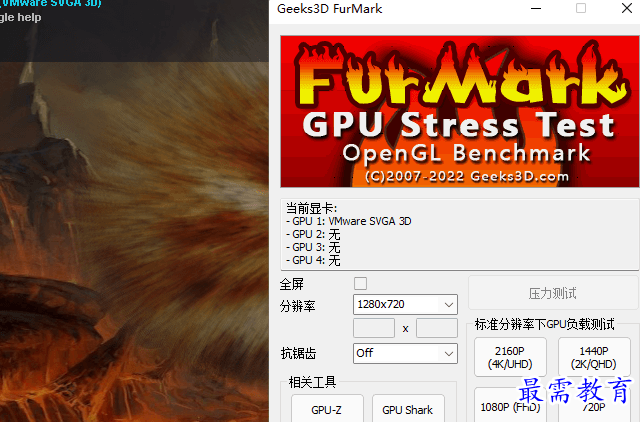Click the custom resolution width field
Viewport: 640px width, 422px height.
point(374,328)
